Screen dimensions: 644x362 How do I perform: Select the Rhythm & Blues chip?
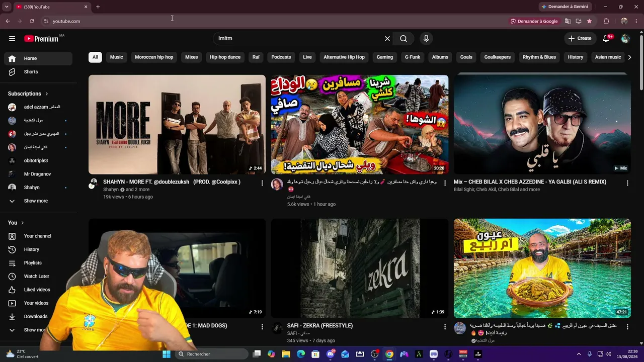pyautogui.click(x=539, y=57)
